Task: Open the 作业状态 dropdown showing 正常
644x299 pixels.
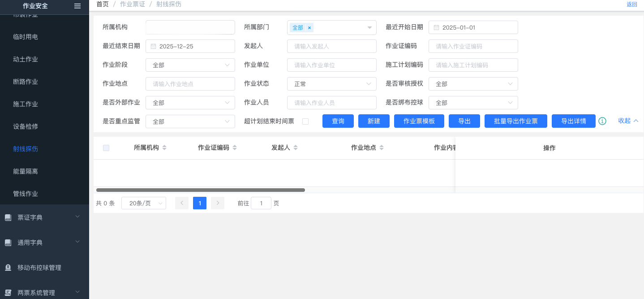Action: pyautogui.click(x=331, y=84)
